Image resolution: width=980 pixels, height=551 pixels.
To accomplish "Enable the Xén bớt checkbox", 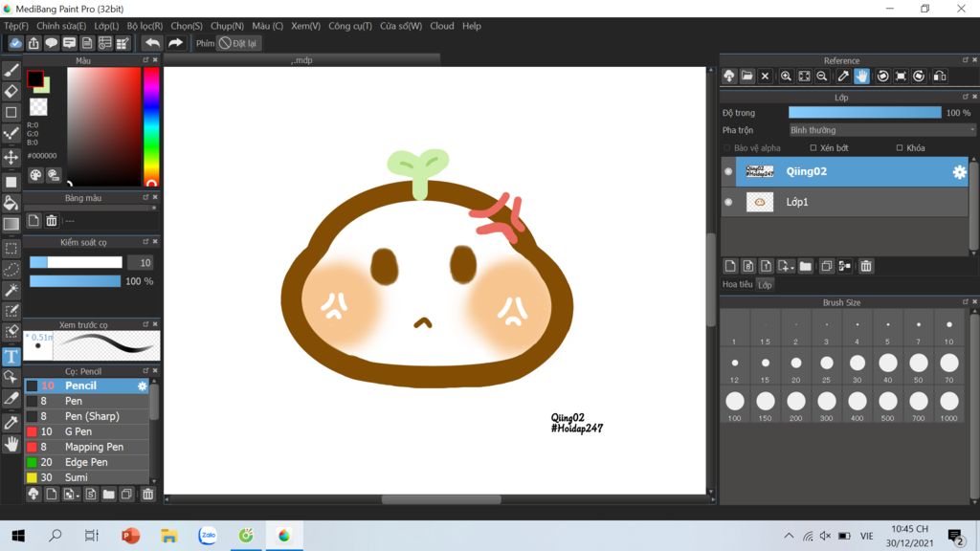I will point(813,148).
